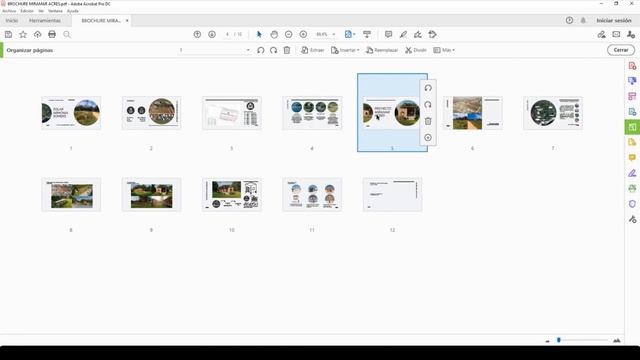The image size is (640, 360).
Task: Select page 12 thumbnail
Action: click(392, 195)
